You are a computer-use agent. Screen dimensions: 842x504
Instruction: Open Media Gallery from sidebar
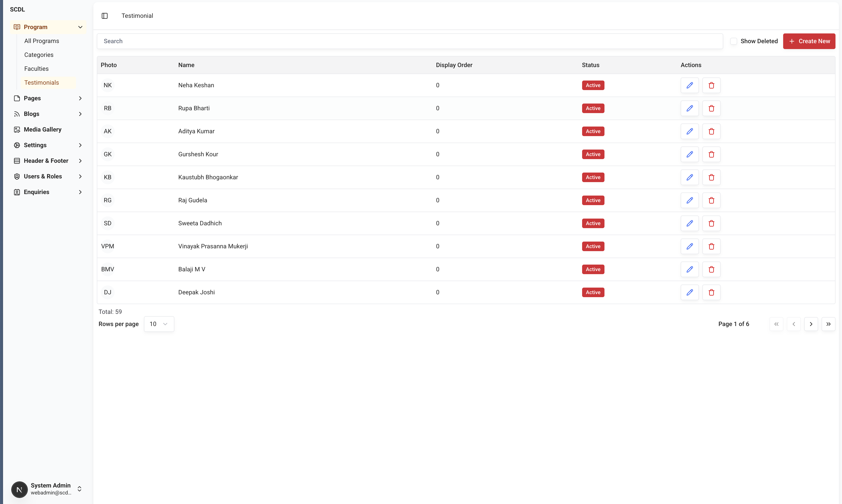[43, 129]
